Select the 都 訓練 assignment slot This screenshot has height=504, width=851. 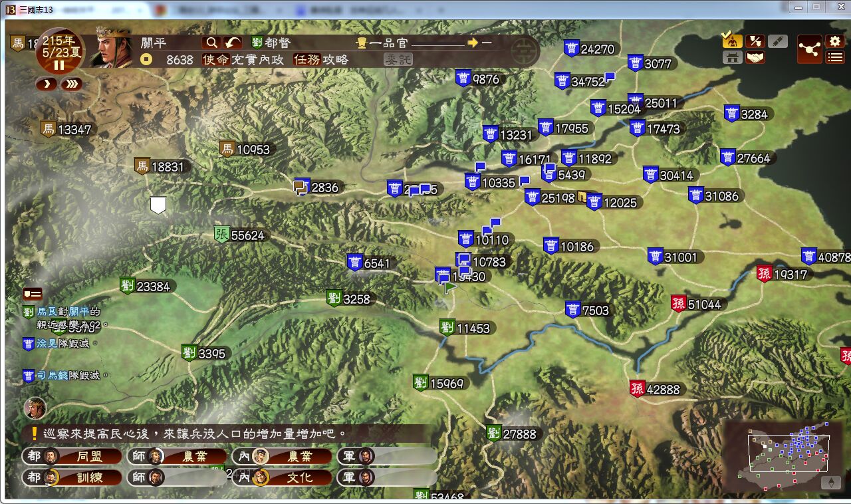tap(72, 477)
